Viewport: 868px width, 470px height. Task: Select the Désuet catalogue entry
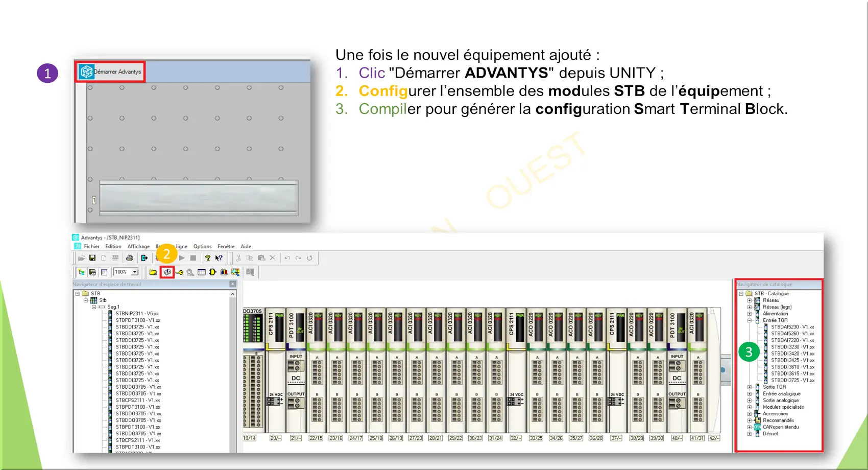(770, 434)
